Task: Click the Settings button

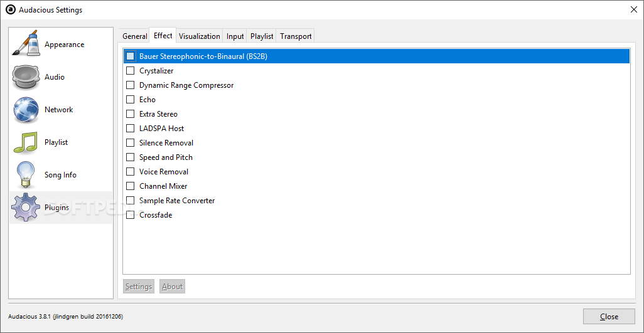Action: [139, 286]
